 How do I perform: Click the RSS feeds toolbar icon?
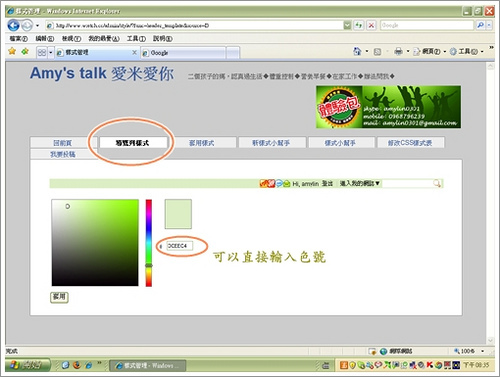pos(377,52)
